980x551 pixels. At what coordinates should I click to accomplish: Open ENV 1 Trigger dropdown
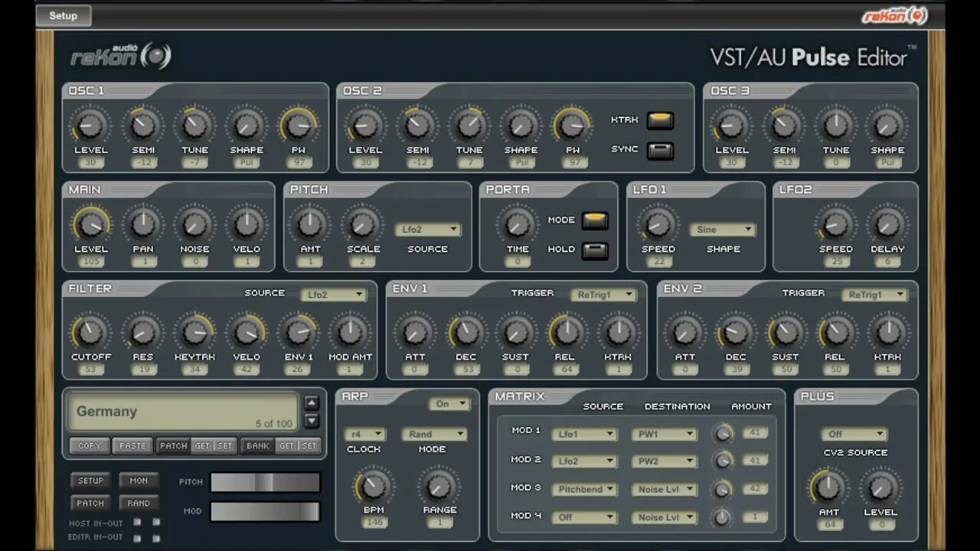[603, 295]
